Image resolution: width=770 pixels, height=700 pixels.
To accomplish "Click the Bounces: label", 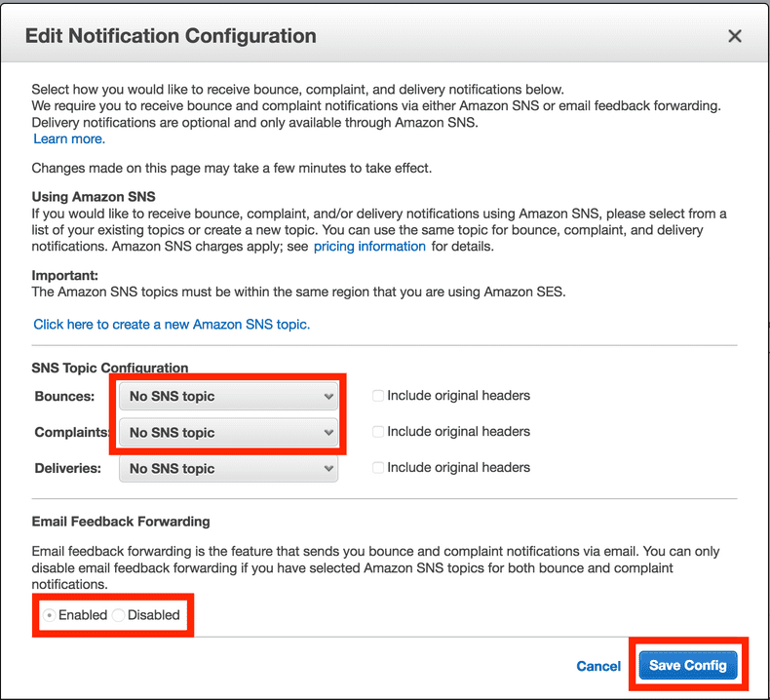I will coord(64,396).
